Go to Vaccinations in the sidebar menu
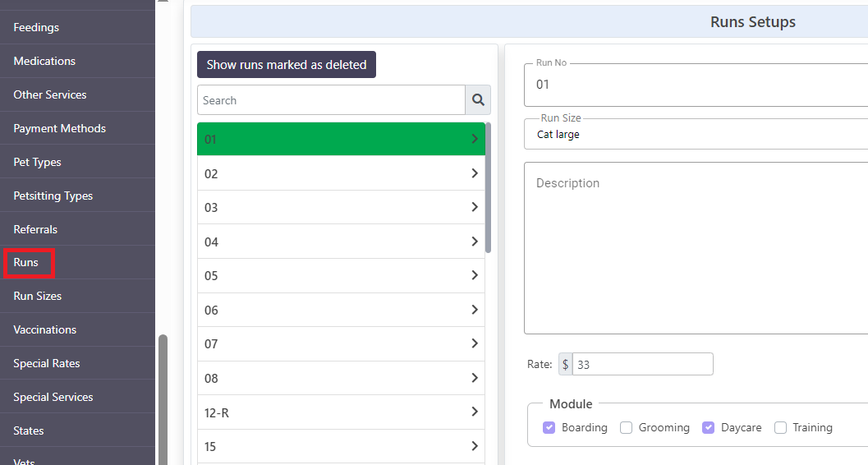Screen dimensions: 868x465 pos(45,330)
